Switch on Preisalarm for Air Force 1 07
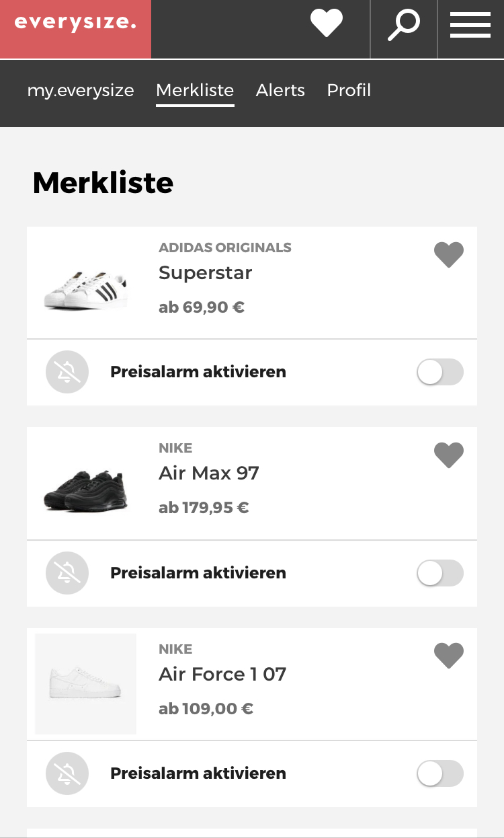 440,773
